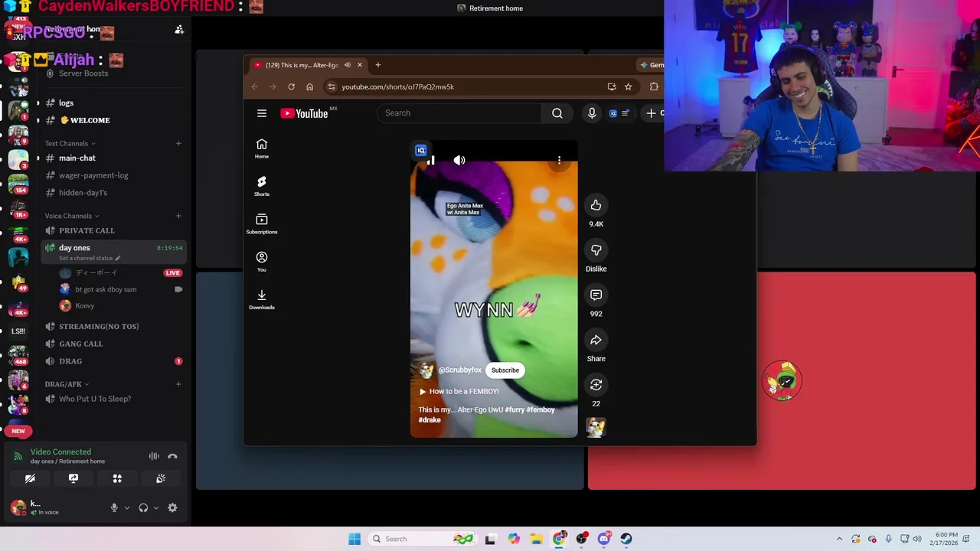Dislike the YouTube Short

[596, 250]
